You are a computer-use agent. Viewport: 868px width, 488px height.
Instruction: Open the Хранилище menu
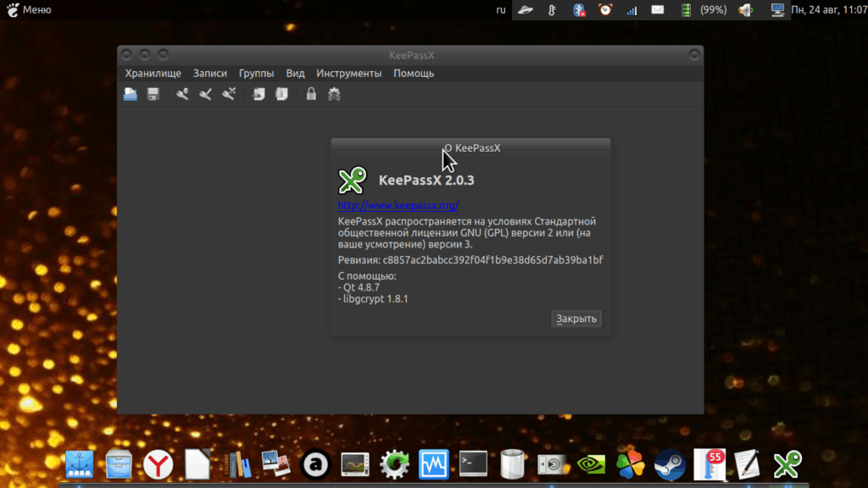153,73
